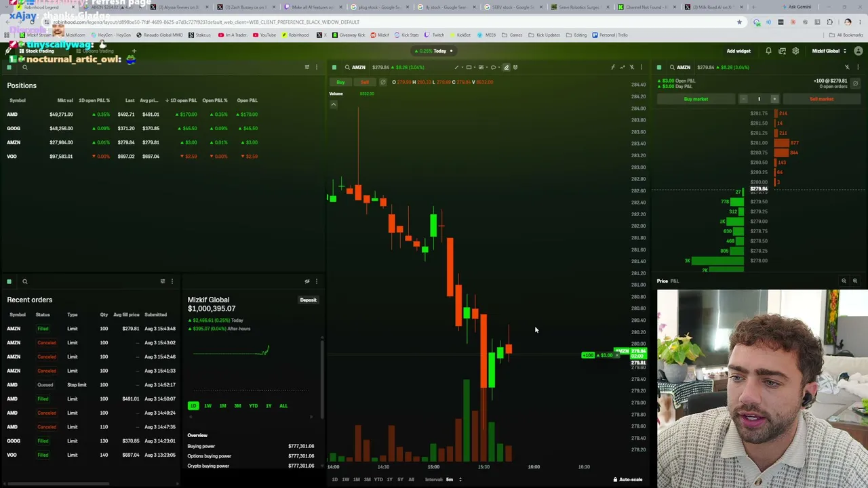Click the Sell market button
This screenshot has height=488, width=868.
pos(821,99)
